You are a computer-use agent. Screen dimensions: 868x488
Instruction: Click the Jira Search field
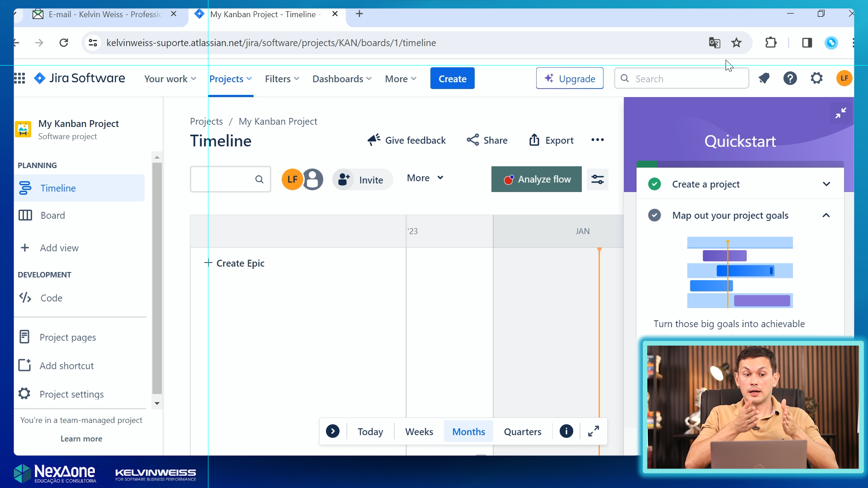click(681, 79)
